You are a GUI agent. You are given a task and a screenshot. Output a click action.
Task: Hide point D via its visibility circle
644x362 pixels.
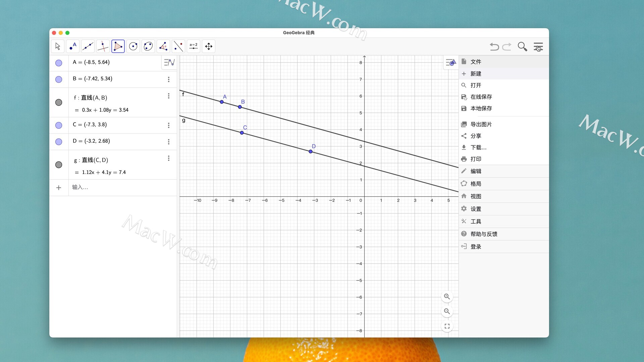[x=59, y=142]
